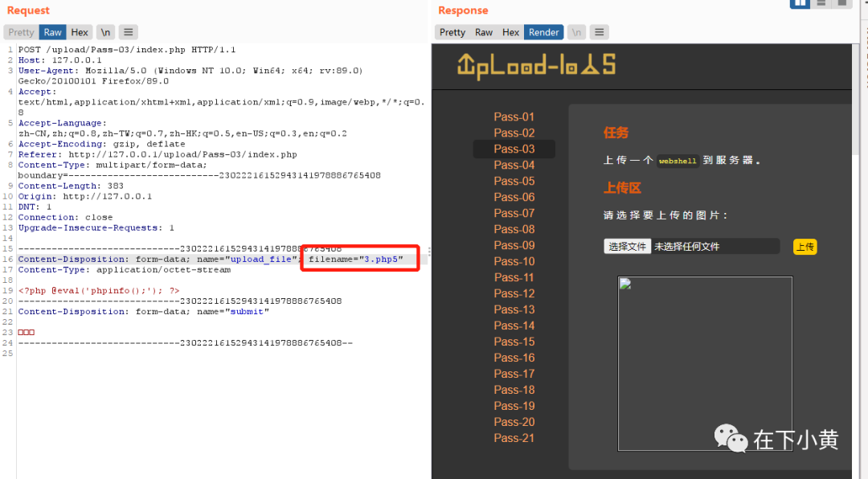Open Pass-04 challenge link
This screenshot has height=479, width=868.
pos(514,165)
